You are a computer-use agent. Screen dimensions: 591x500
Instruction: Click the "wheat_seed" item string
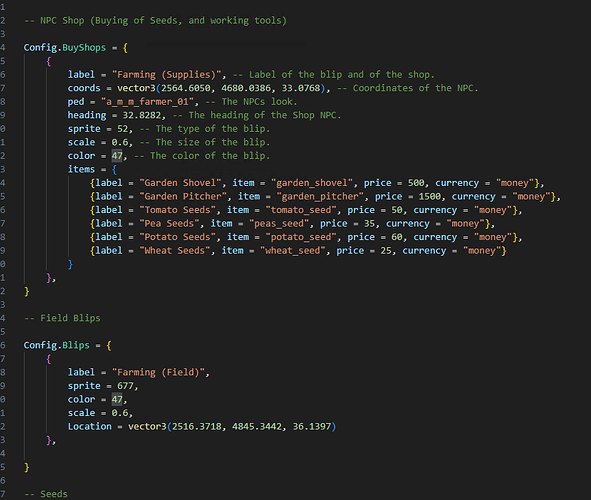(292, 251)
